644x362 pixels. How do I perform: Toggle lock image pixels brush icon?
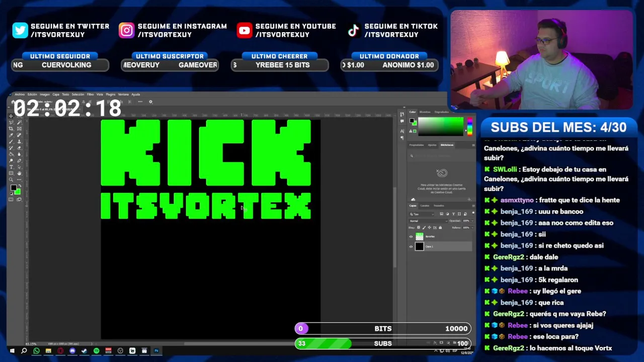[424, 227]
